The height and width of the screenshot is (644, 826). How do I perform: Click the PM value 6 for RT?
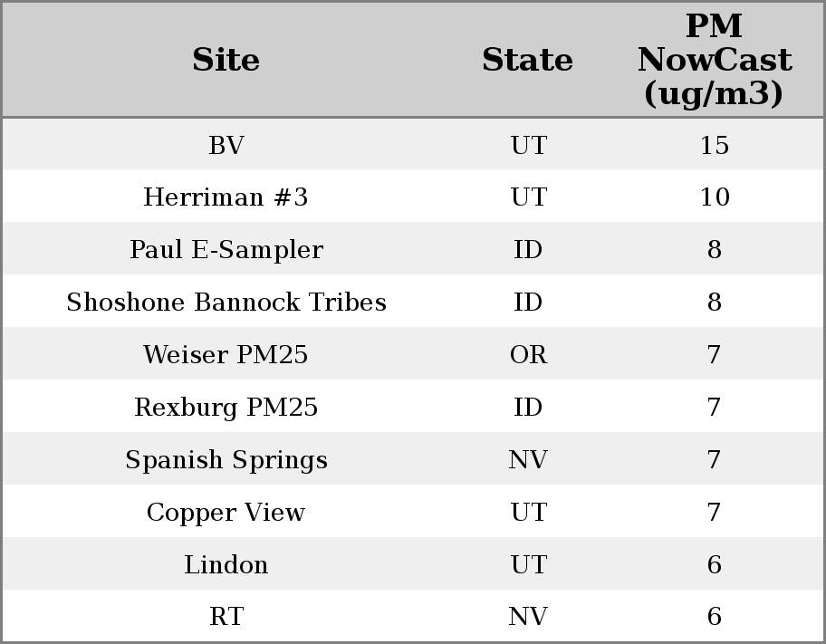click(x=714, y=617)
